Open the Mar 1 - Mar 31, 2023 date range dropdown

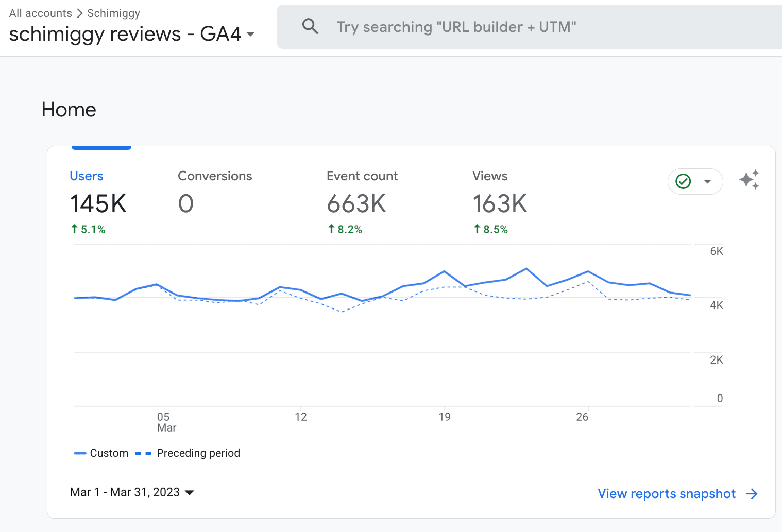click(x=132, y=492)
